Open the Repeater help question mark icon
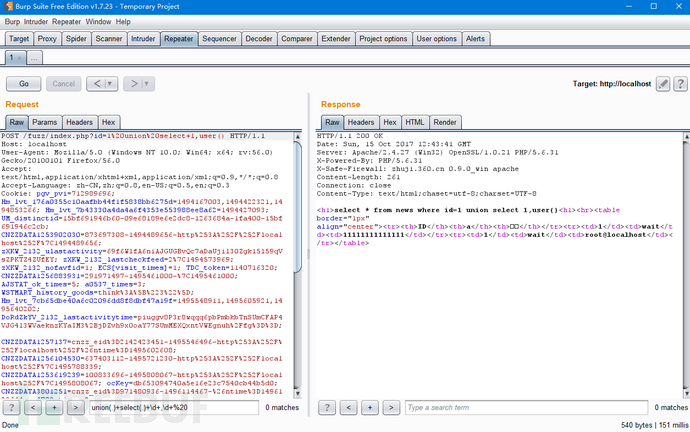690x432 pixels. 679,85
